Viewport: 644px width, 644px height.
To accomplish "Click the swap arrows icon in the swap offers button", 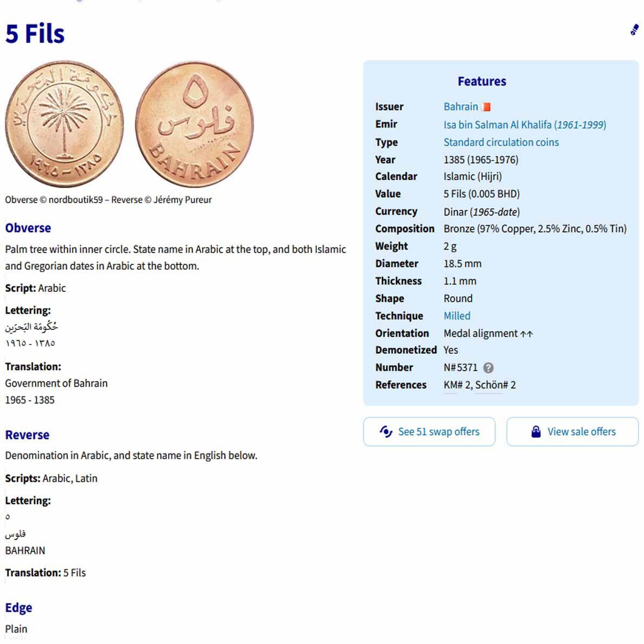I will click(386, 431).
